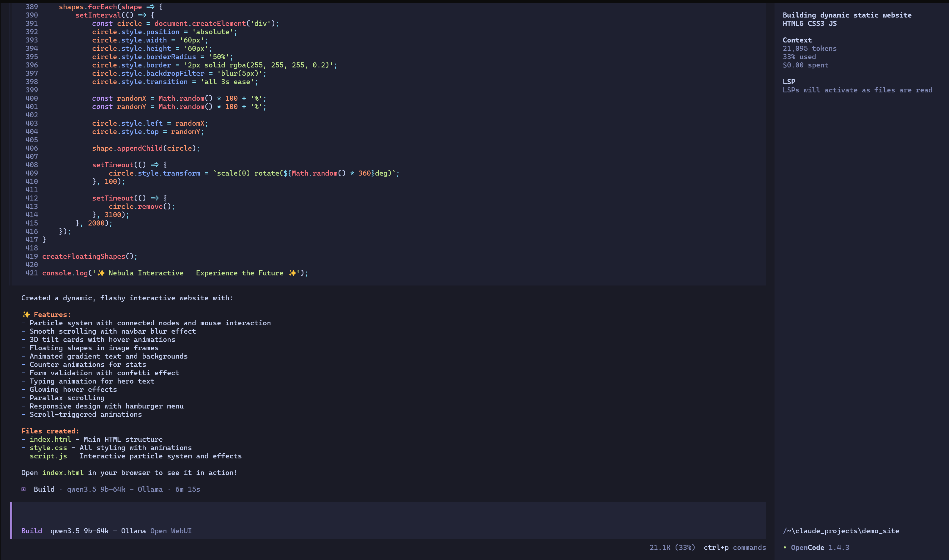This screenshot has width=949, height=560.
Task: Click the OpenCode 1.4.3 version label
Action: (x=820, y=548)
